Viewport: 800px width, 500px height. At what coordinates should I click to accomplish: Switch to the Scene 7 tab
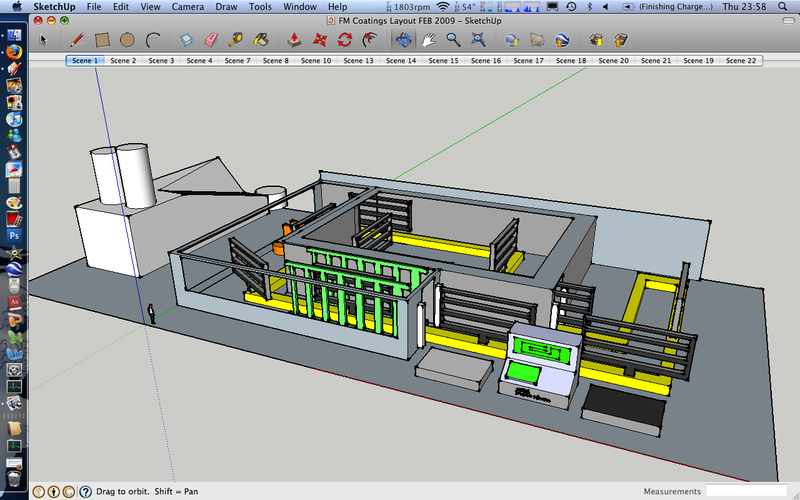pyautogui.click(x=238, y=61)
